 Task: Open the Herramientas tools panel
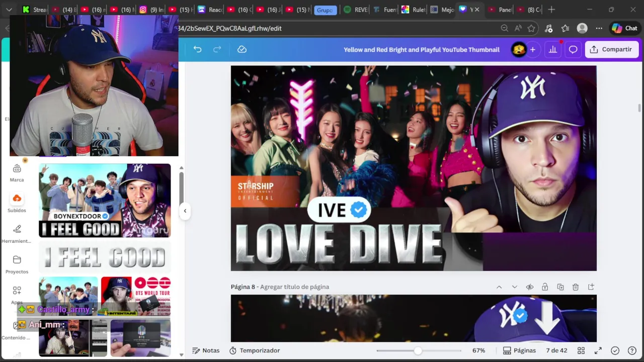17,234
